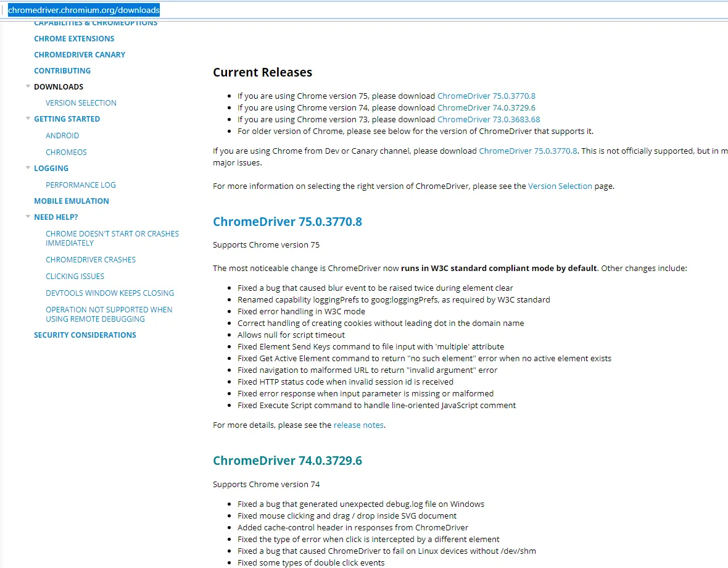Click 'Supports Chrome version 75' text

(x=266, y=244)
